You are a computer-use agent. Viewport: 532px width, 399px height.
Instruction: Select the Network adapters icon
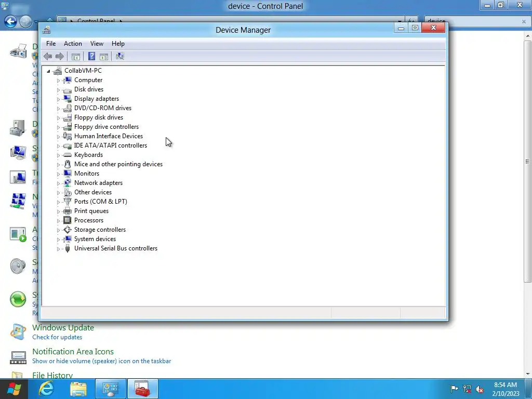pos(68,183)
